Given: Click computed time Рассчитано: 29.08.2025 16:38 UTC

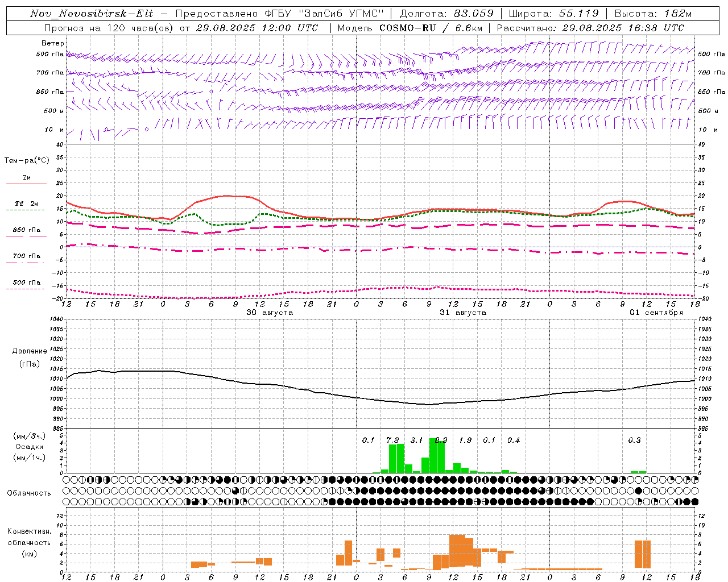Looking at the screenshot, I should click(590, 28).
